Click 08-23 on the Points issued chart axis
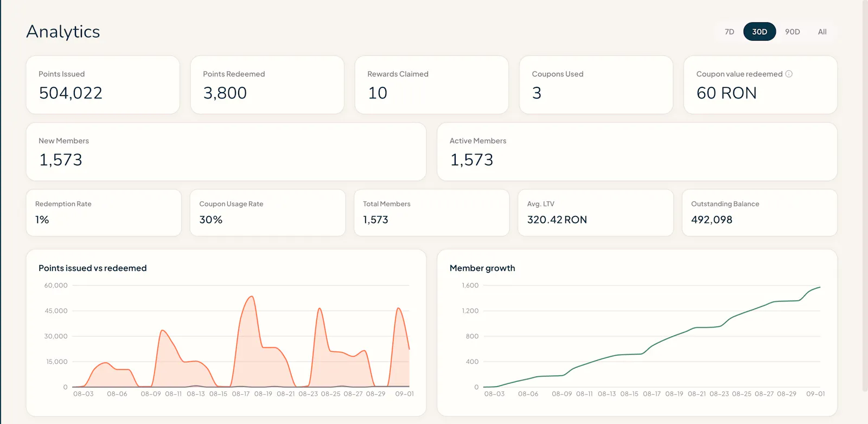Viewport: 868px width, 424px height. pyautogui.click(x=308, y=394)
